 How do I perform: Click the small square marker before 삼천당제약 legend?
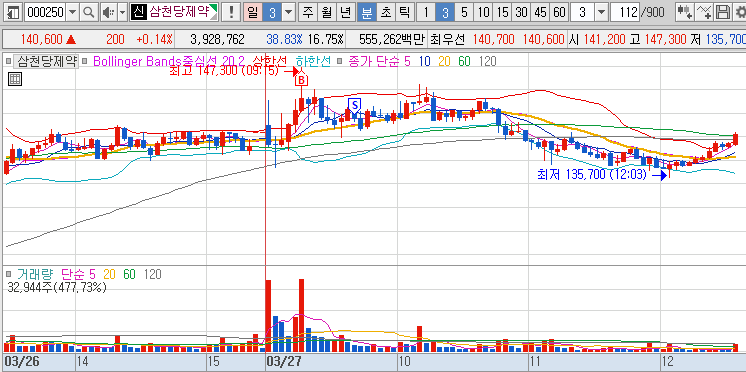click(x=8, y=61)
